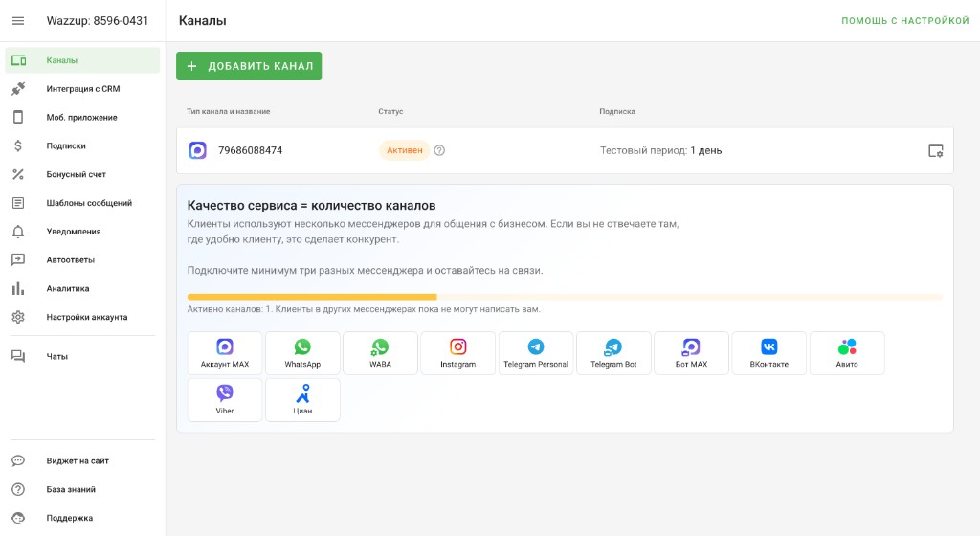Click Качество сервиса = количество каналов heading
Screen dimensions: 980x536
(311, 206)
